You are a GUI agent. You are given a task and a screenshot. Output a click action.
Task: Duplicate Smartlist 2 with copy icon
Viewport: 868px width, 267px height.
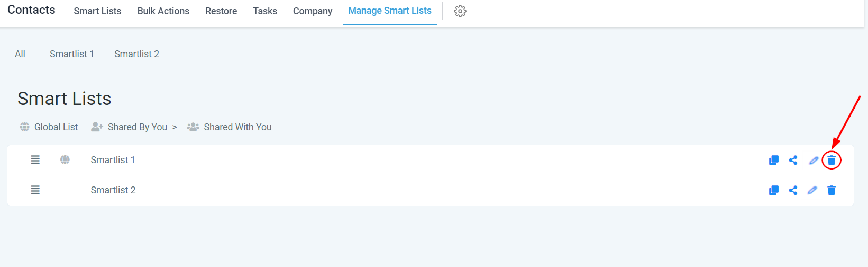773,190
